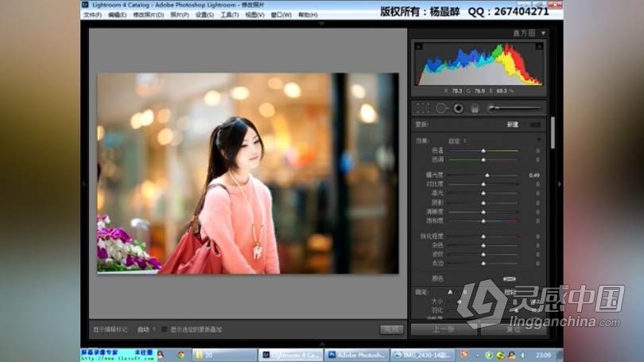Click the Noise (杂色) slider handle
644x362 pixels.
coord(483,245)
